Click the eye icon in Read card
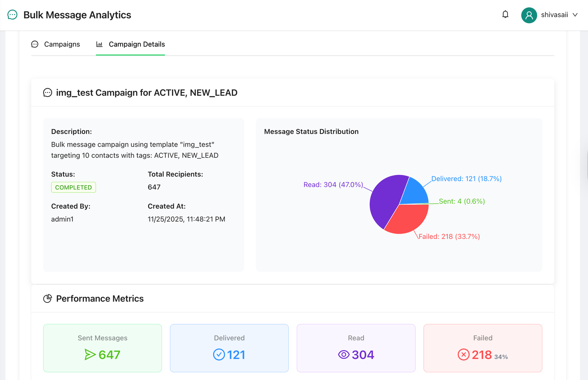The height and width of the screenshot is (380, 588). pos(344,355)
